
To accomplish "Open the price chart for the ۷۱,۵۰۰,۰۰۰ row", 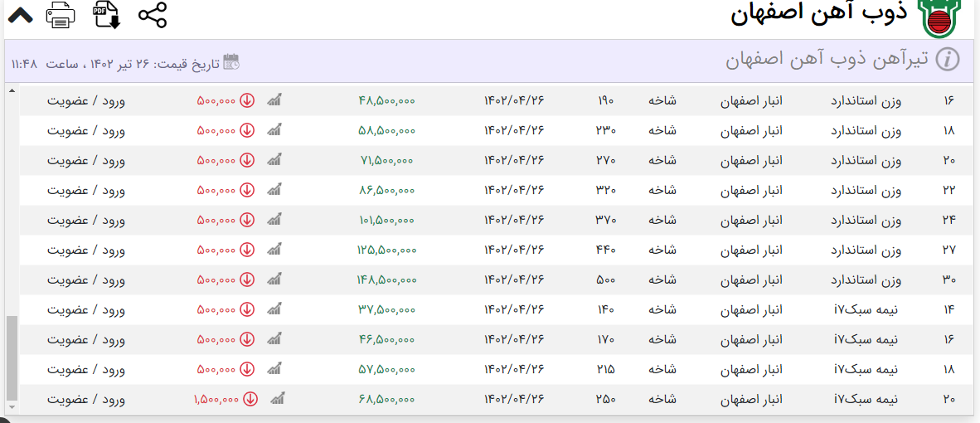I will tap(274, 161).
